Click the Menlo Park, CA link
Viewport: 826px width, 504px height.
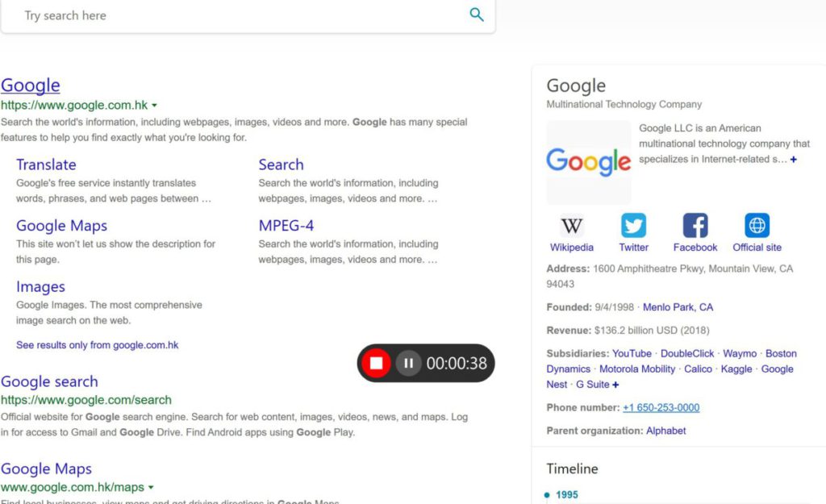click(678, 307)
